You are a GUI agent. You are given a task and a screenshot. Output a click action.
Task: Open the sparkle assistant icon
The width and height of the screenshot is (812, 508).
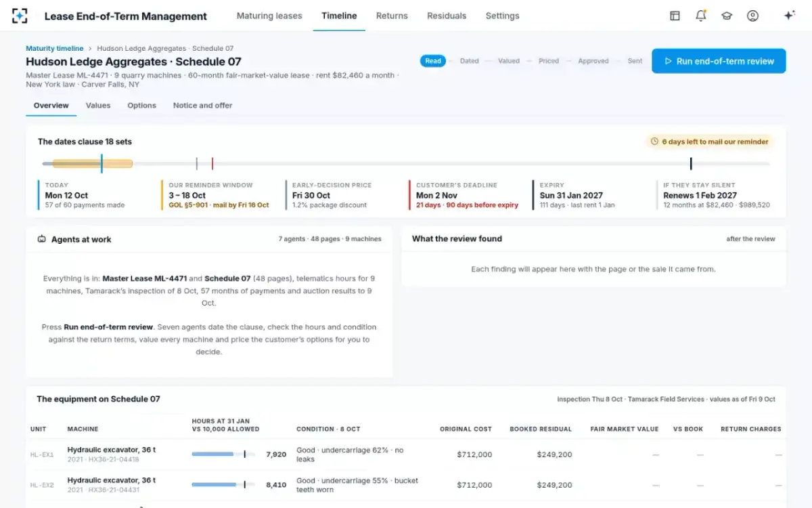(x=789, y=16)
